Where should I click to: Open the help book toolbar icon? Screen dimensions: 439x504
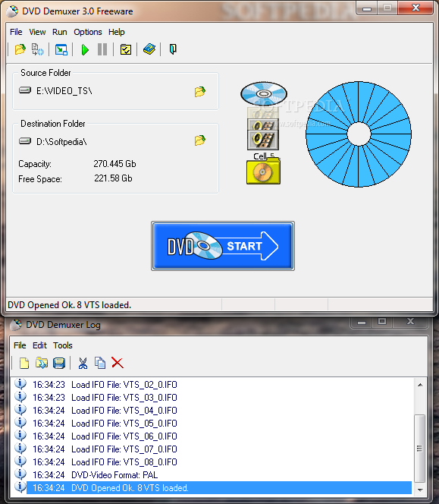point(149,49)
